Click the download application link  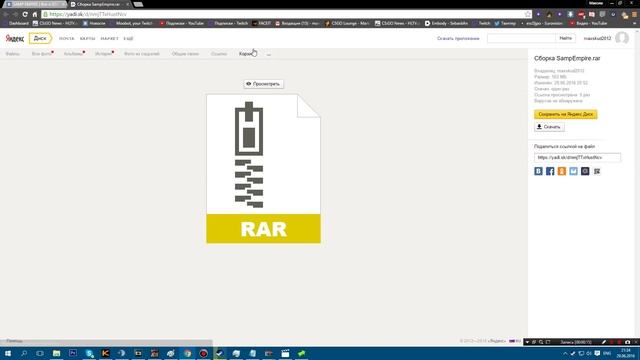[458, 38]
